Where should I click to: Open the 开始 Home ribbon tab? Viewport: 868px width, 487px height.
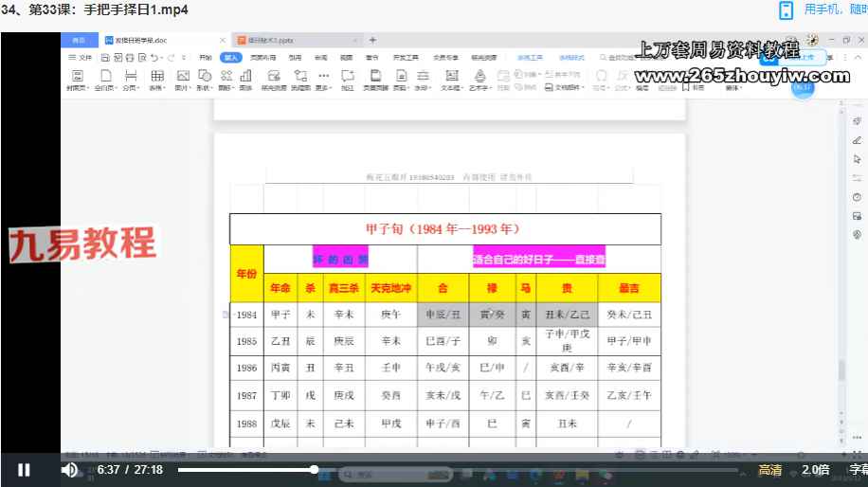point(206,58)
